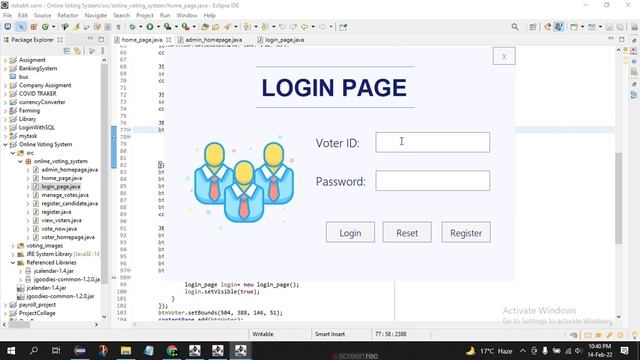
Task: Click the External Tools run icon
Action: tap(185, 27)
